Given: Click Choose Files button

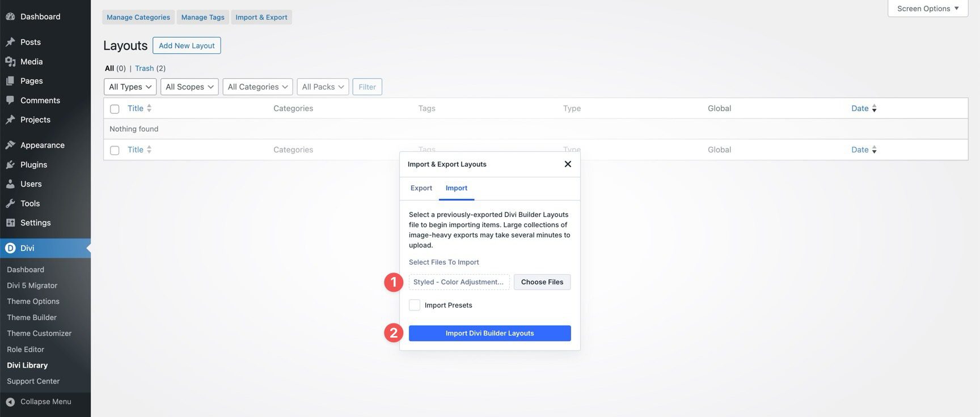Looking at the screenshot, I should tap(542, 282).
